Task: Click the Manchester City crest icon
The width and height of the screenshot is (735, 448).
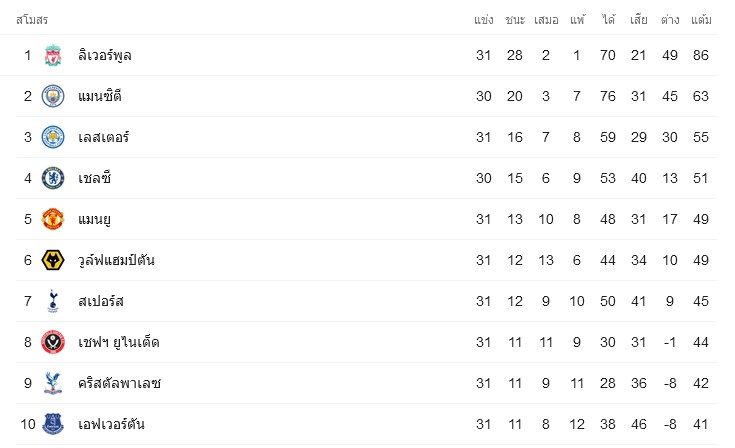Action: 53,96
